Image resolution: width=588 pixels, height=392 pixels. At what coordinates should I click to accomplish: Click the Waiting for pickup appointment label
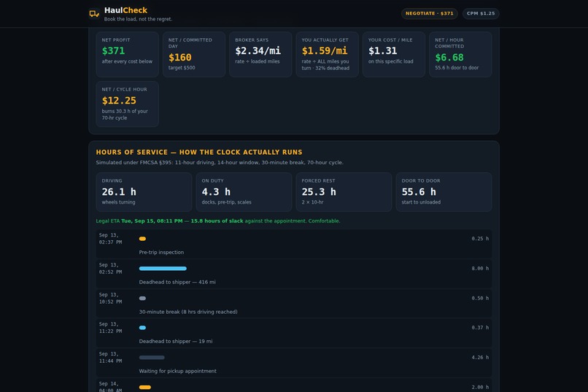tap(178, 371)
